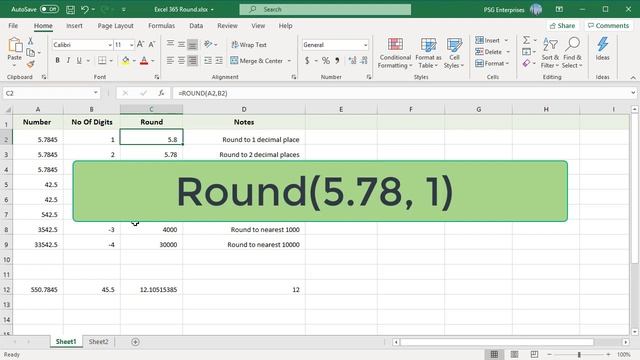The height and width of the screenshot is (360, 640).
Task: Click Decrease Font Size icon
Action: pos(151,44)
